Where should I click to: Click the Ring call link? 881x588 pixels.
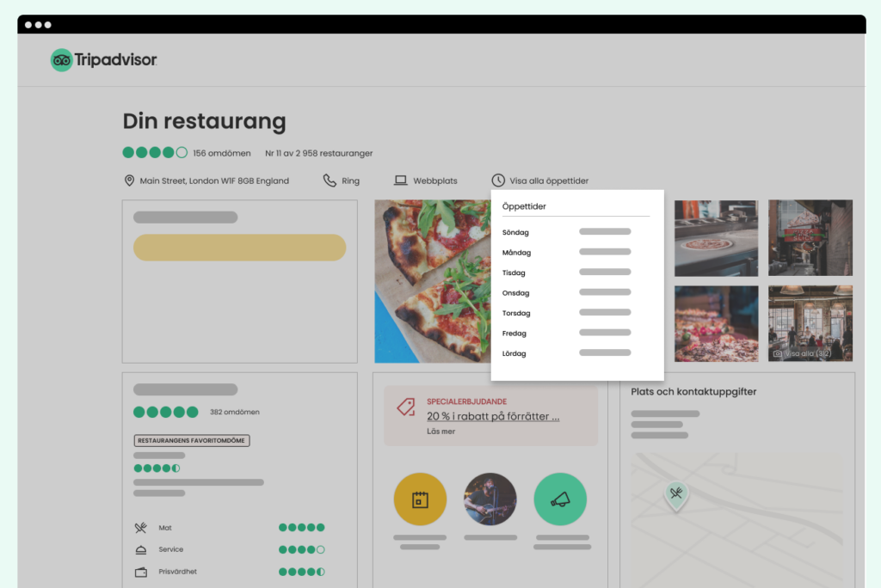[x=350, y=181]
